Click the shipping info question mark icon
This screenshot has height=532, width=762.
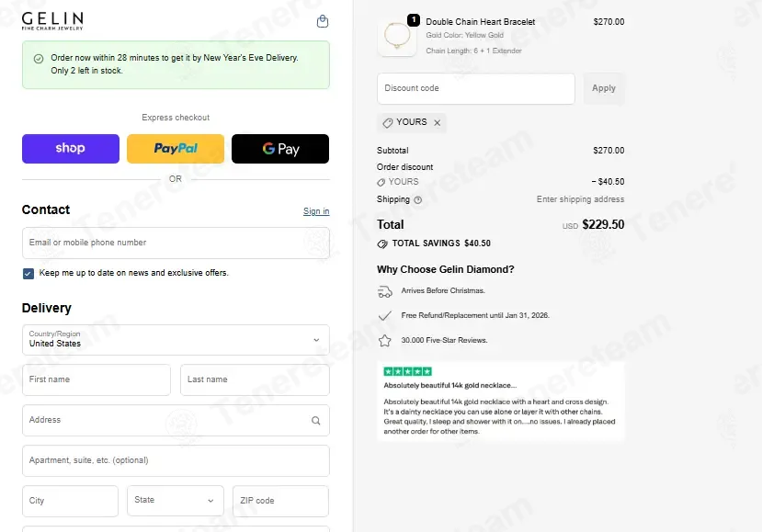pos(418,199)
